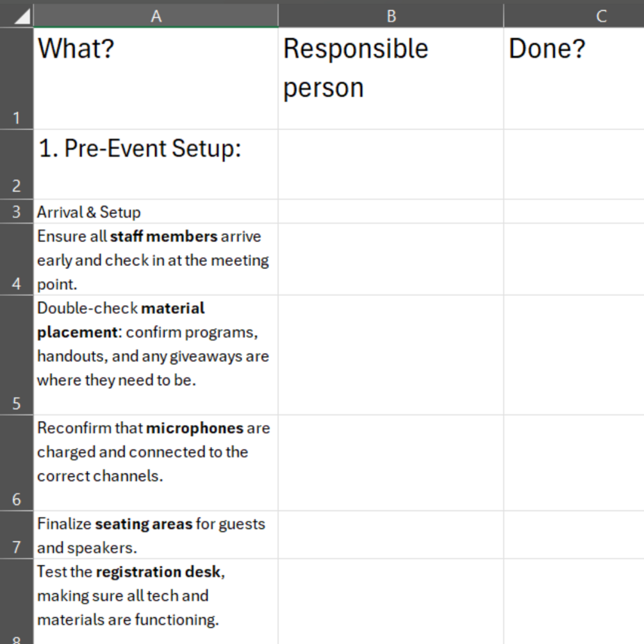The width and height of the screenshot is (644, 644).
Task: Click the empty Done cell for seating areas
Action: (x=574, y=535)
